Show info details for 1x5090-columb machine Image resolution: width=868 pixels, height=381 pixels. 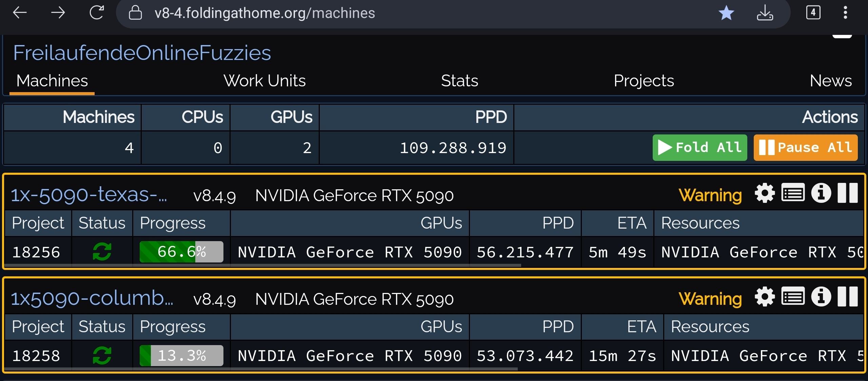pyautogui.click(x=821, y=297)
